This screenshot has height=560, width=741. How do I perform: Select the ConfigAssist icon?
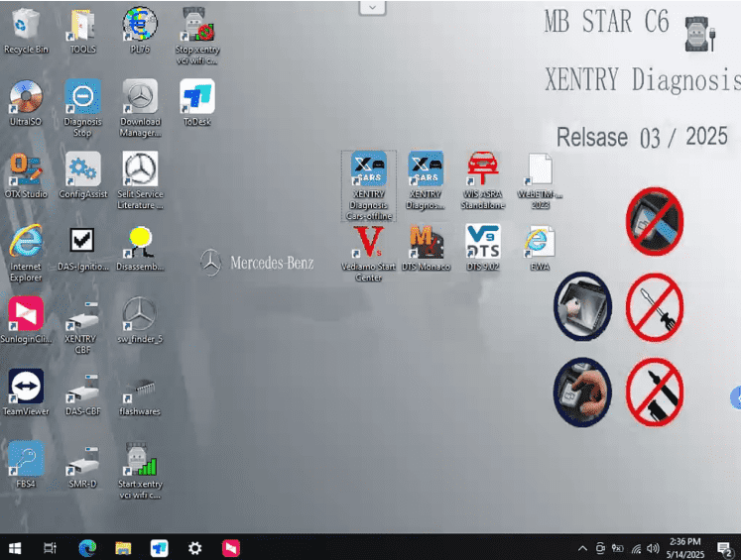pos(82,175)
